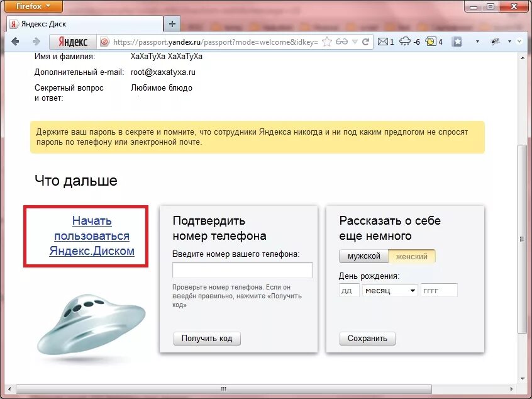532x399 pixels.
Task: Click the horizontal scrollbar thumb
Action: [x=224, y=389]
